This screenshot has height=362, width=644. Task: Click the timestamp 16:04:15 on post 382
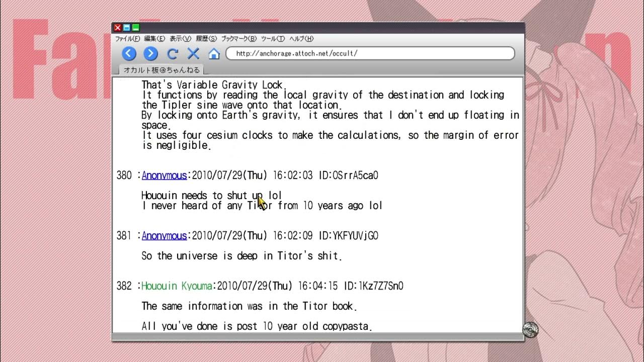point(318,286)
